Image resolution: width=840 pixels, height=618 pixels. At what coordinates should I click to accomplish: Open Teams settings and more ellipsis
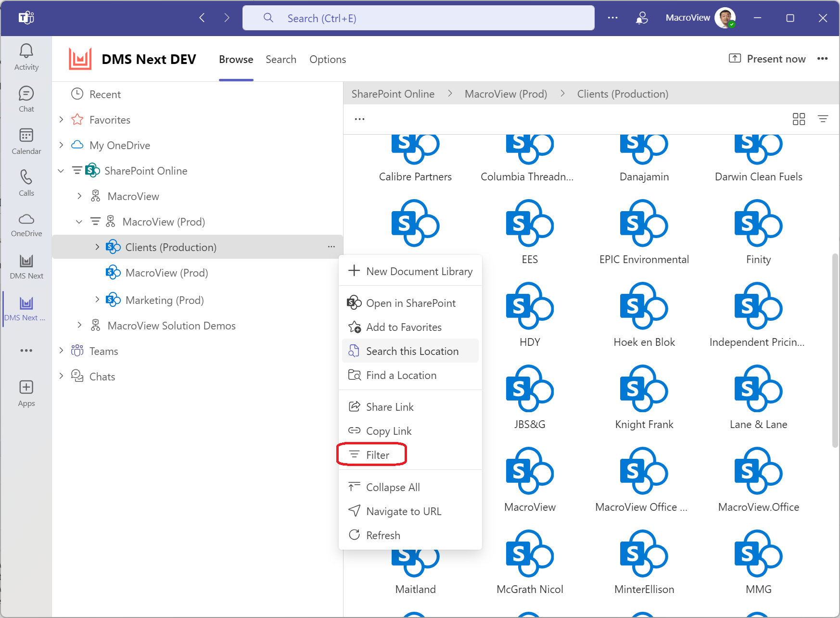point(612,18)
